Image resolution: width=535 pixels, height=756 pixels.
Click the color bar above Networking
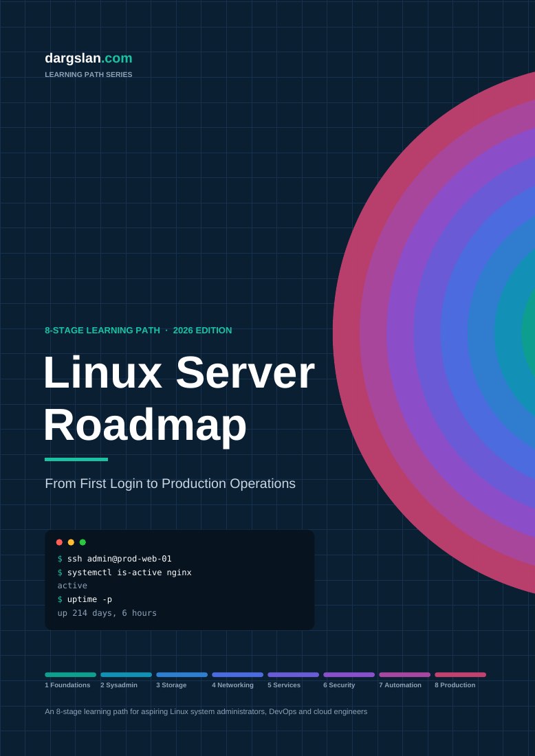[237, 674]
